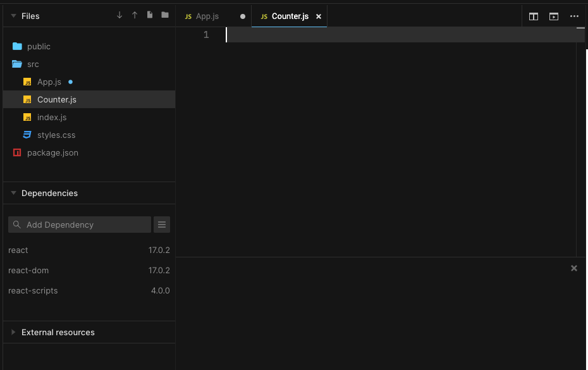Open the split editor view icon
588x370 pixels.
coord(533,16)
